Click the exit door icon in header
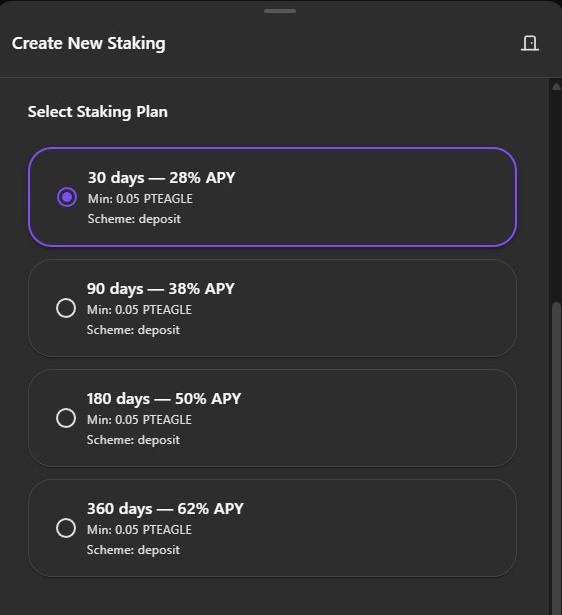 [x=529, y=43]
